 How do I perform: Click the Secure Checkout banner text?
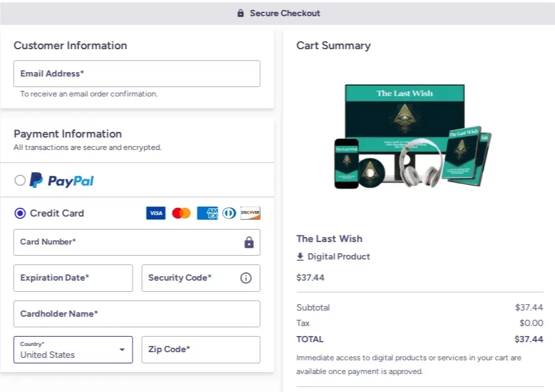284,12
